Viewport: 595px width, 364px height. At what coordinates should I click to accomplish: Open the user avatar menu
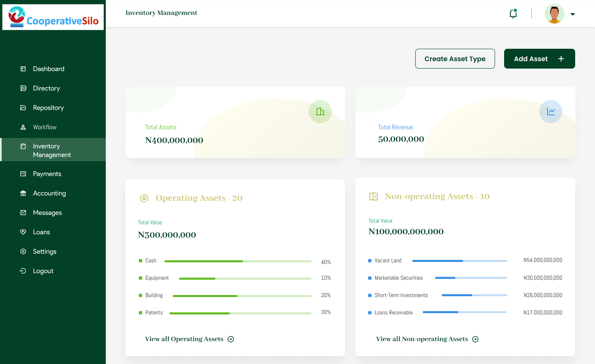554,14
